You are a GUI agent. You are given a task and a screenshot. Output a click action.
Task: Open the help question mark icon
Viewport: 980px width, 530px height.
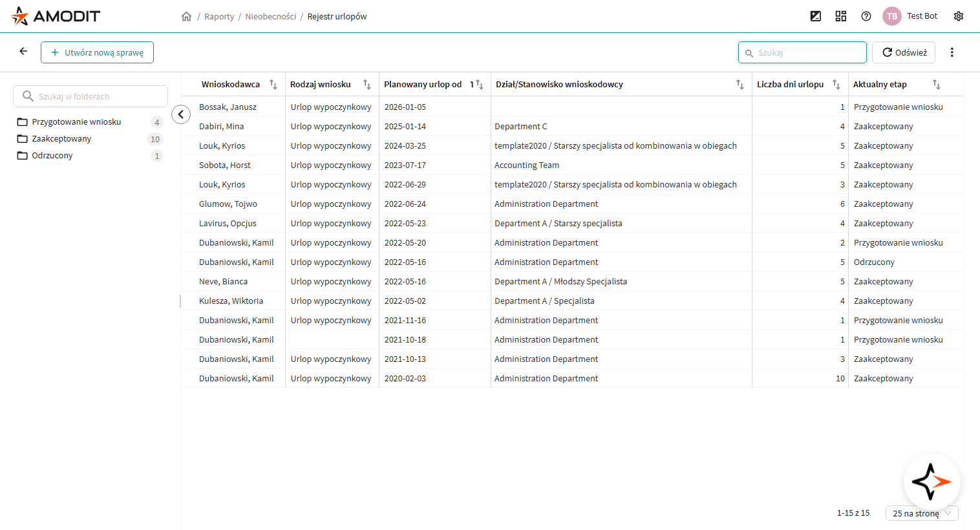pyautogui.click(x=866, y=16)
